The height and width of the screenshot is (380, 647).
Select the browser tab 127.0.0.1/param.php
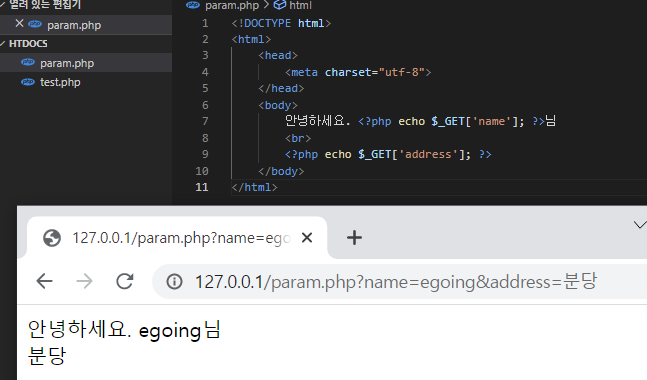(x=177, y=238)
